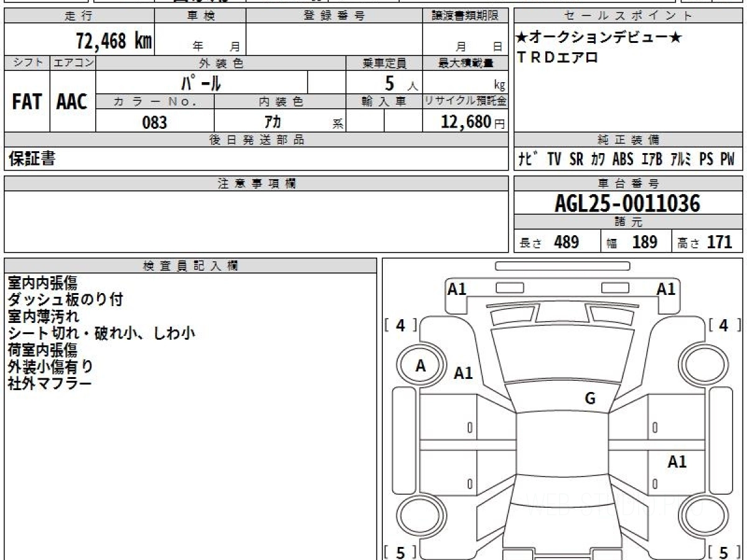Select the 検査員記入欄 header
The width and height of the screenshot is (747, 560).
pyautogui.click(x=190, y=266)
